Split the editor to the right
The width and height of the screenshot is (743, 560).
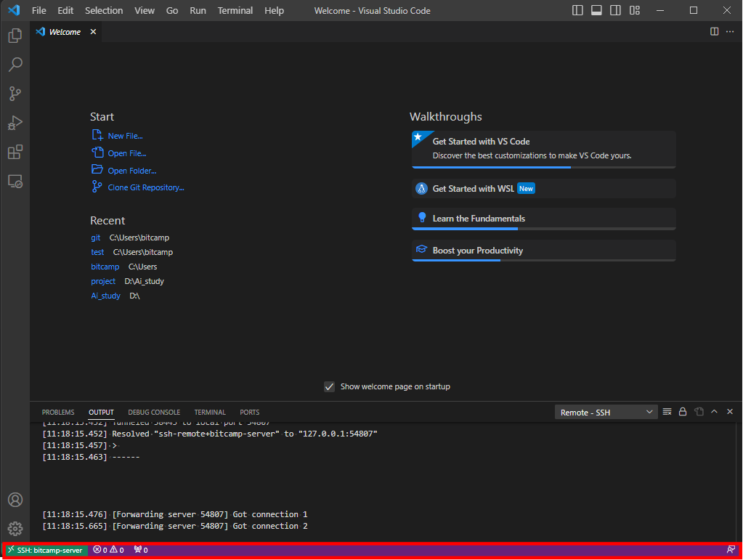(x=714, y=32)
